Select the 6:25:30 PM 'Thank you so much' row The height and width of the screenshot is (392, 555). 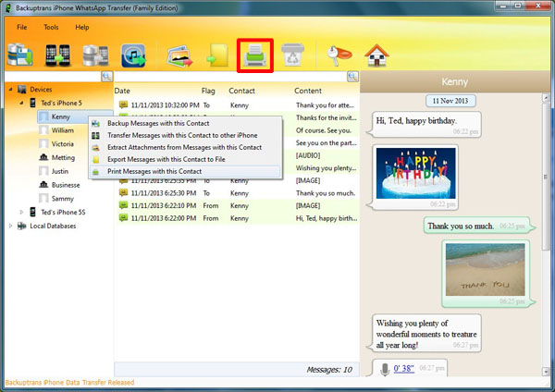click(x=237, y=193)
